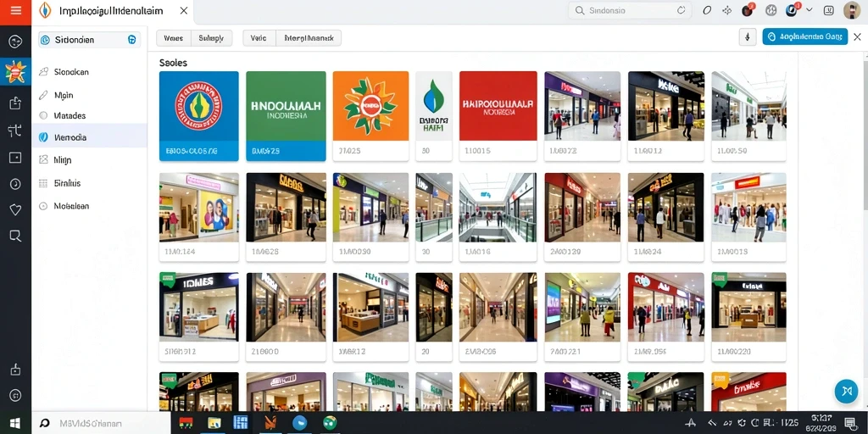
Task: Click the down-arrow download button
Action: [748, 37]
